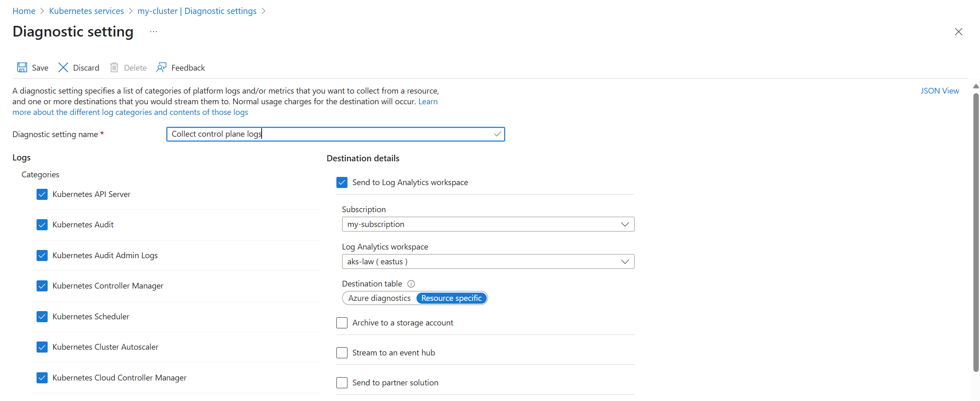Select Azure diagnostics destination table option
The width and height of the screenshot is (980, 401).
[379, 298]
